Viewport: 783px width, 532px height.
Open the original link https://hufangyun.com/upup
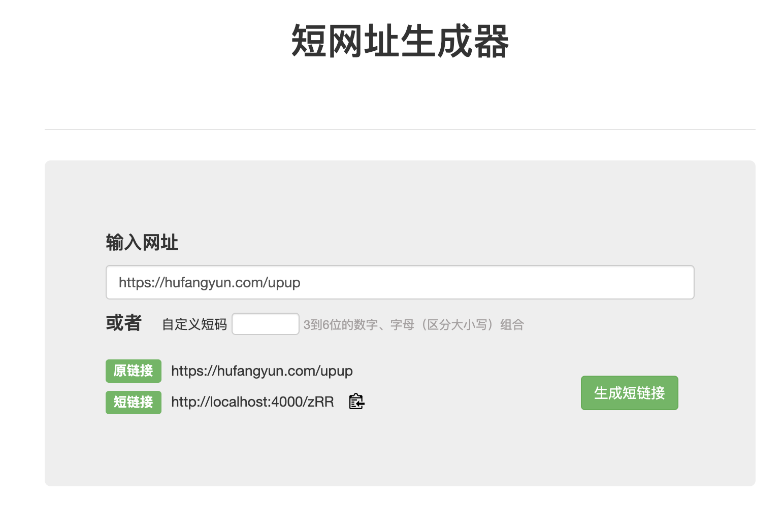click(x=262, y=371)
